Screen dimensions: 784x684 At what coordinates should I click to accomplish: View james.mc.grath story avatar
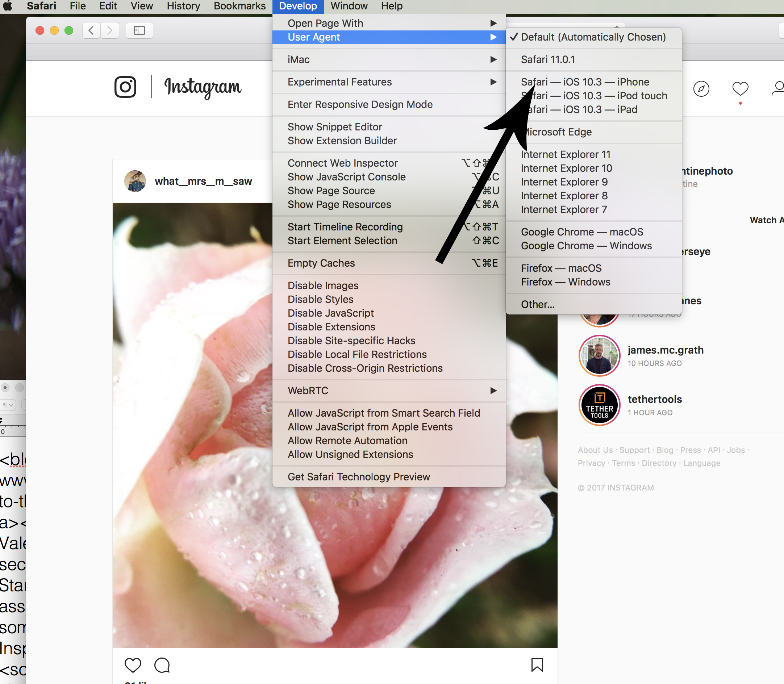[x=599, y=356]
